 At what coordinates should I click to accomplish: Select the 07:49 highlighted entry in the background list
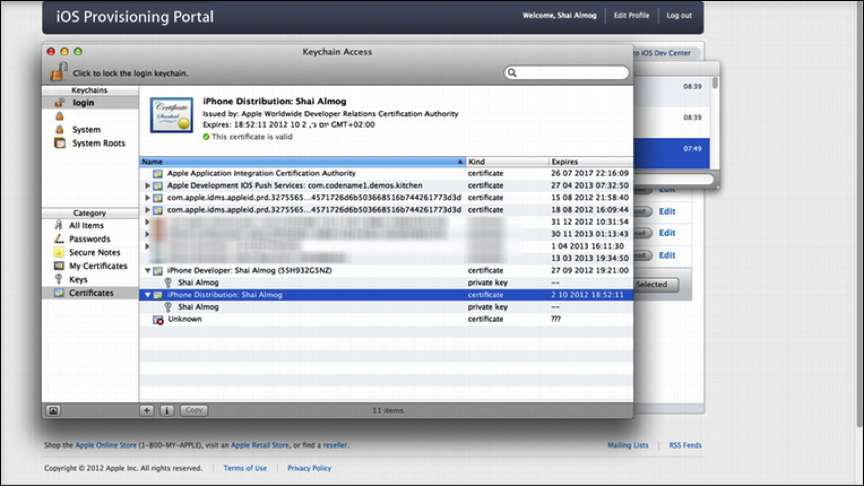pos(671,153)
